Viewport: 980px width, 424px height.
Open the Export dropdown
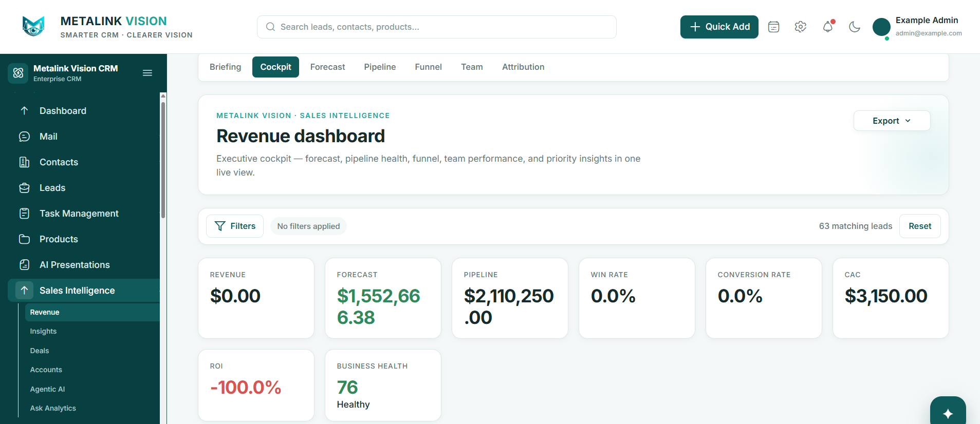click(x=892, y=121)
